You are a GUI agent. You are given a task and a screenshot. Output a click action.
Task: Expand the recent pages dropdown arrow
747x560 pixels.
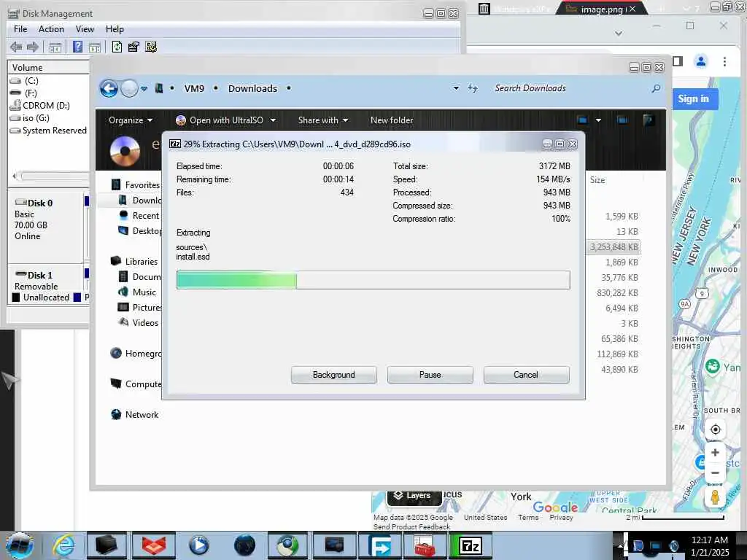144,88
